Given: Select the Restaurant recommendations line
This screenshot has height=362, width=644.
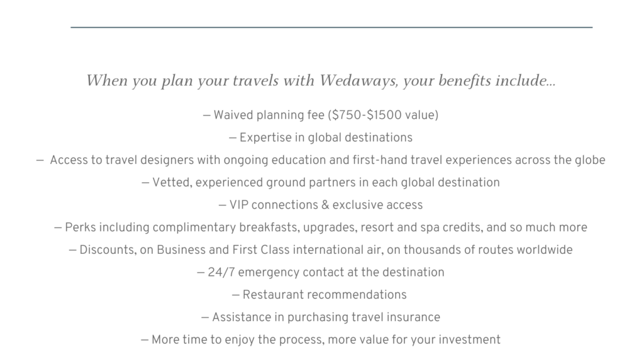Looking at the screenshot, I should [x=319, y=295].
